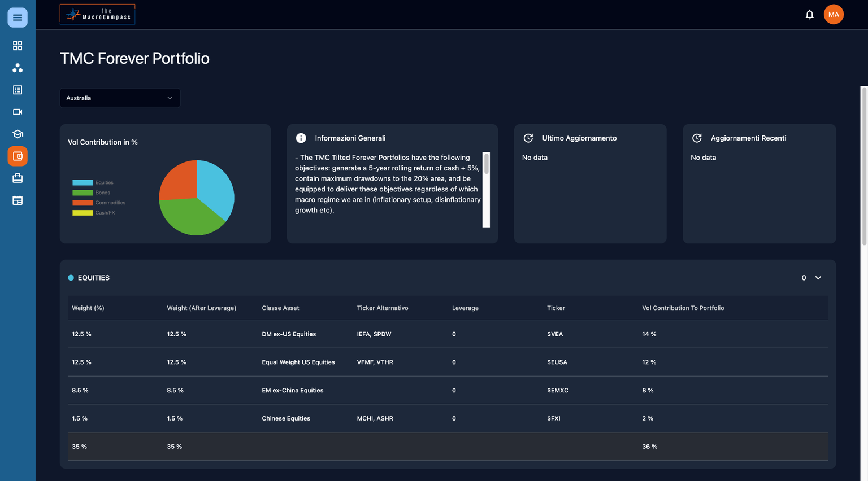Toggle Commodities legend swatch
Viewport: 868px width, 481px height.
(83, 203)
